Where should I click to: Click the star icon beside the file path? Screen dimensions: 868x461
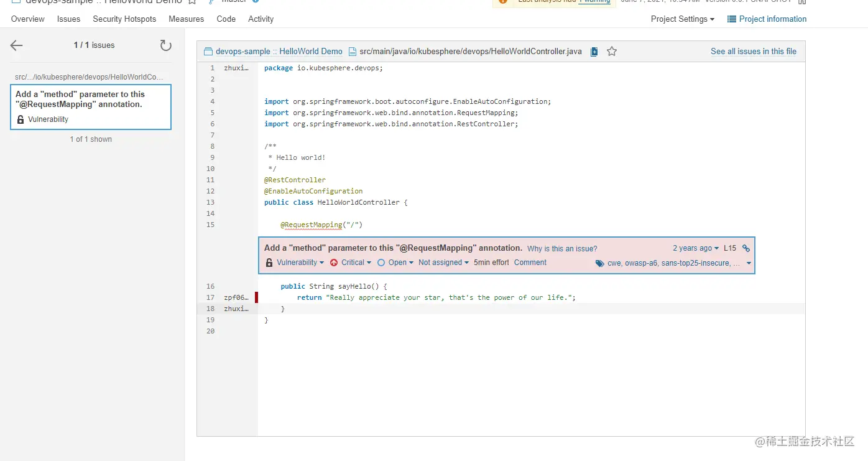tap(612, 51)
